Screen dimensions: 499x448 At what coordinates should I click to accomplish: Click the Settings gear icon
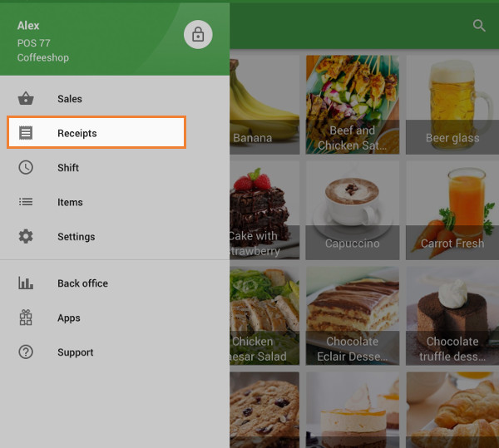tap(26, 237)
